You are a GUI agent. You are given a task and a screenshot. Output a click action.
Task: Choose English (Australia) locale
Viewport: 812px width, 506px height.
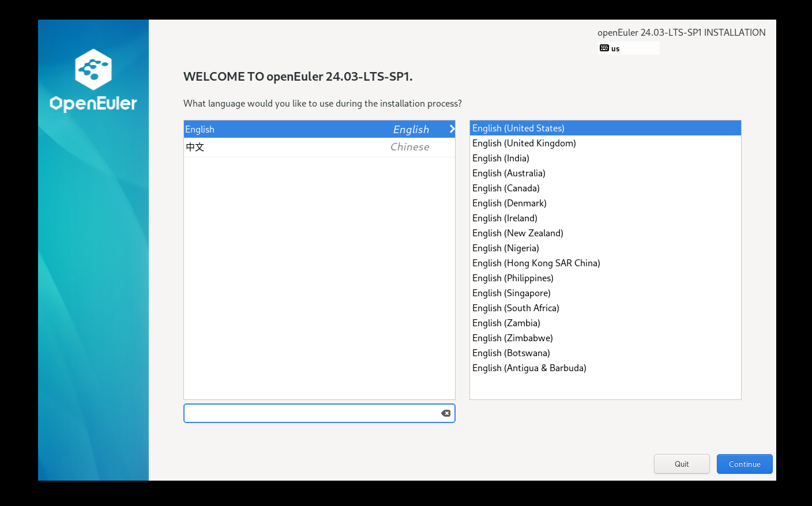click(x=606, y=173)
